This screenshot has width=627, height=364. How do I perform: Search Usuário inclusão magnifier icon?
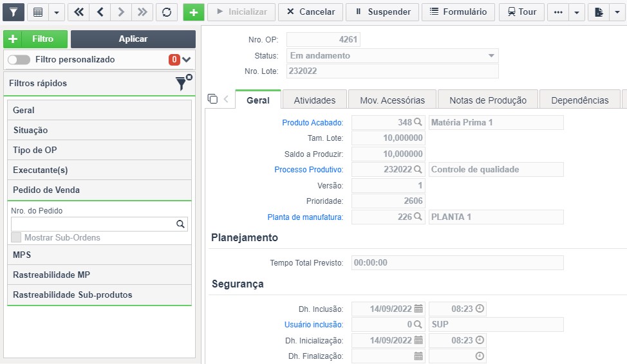coord(418,324)
